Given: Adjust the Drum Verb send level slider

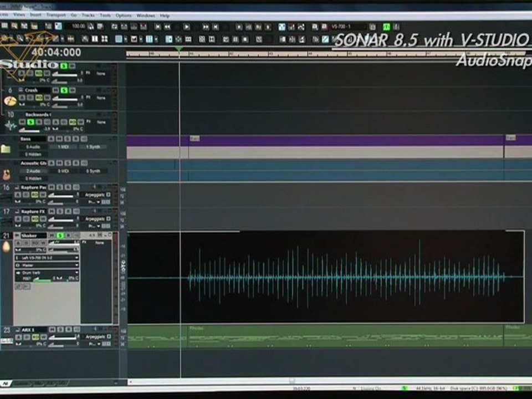Looking at the screenshot, I should (x=42, y=279).
